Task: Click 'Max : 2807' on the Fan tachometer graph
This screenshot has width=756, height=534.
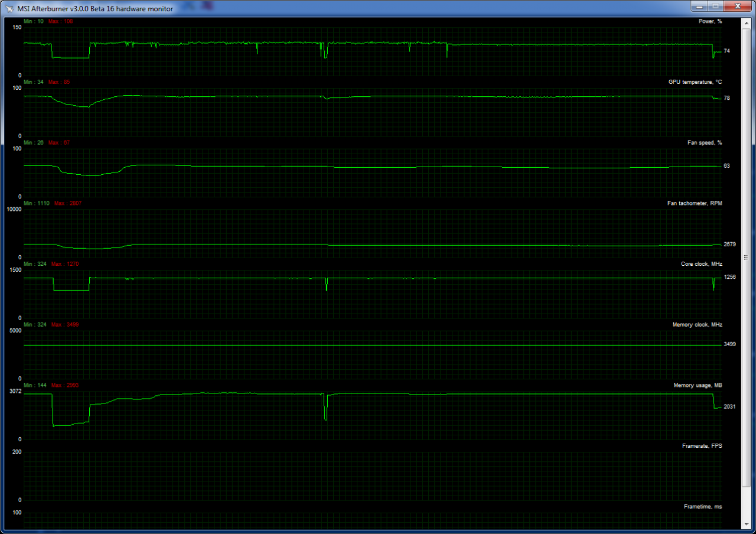Action: point(68,203)
